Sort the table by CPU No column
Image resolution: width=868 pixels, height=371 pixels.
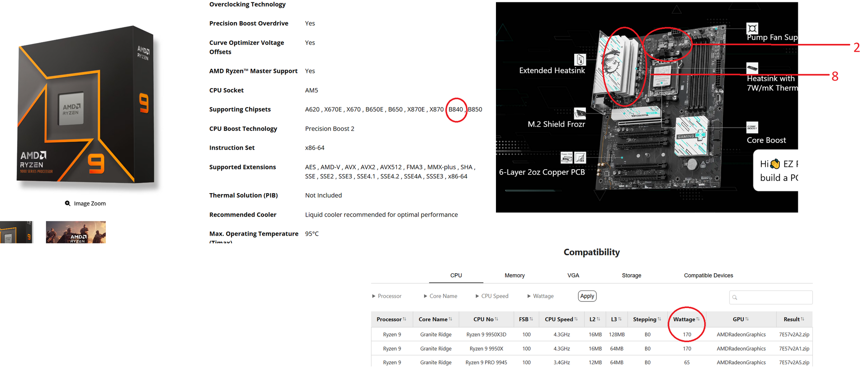[x=496, y=319]
